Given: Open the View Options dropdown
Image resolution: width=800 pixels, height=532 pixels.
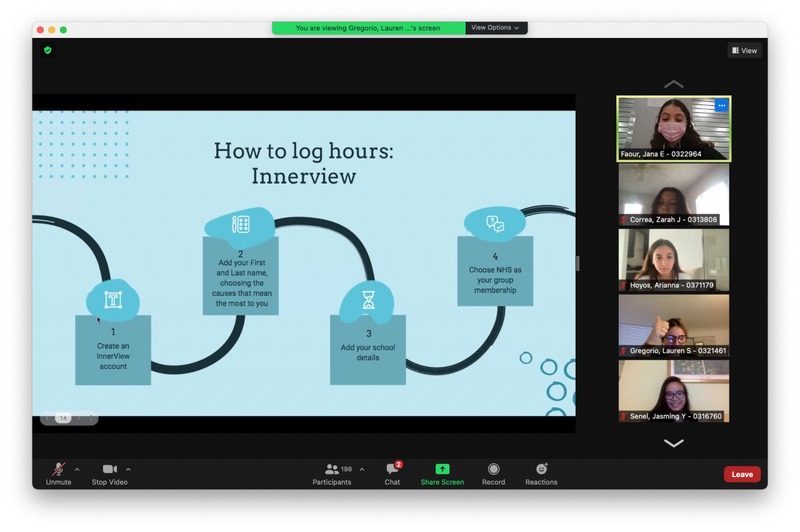Looking at the screenshot, I should (x=496, y=28).
